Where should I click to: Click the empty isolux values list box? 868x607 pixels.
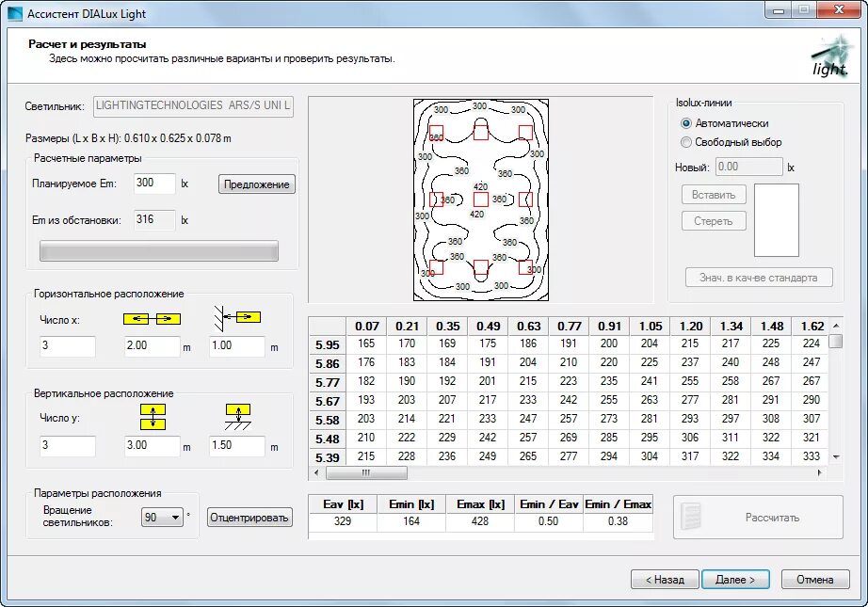pos(776,220)
